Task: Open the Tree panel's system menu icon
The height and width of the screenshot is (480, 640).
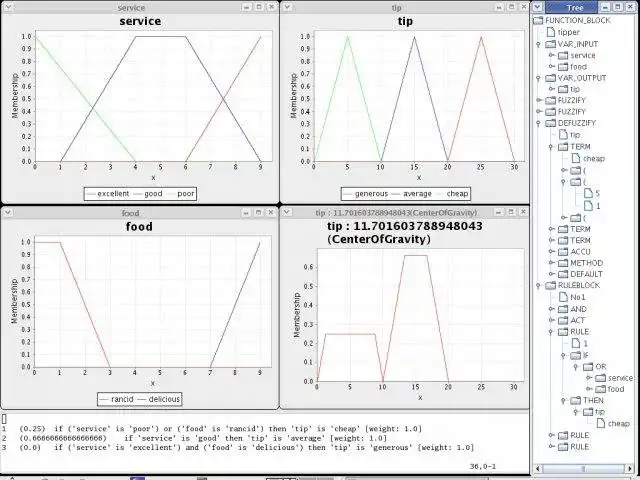Action: pos(538,7)
